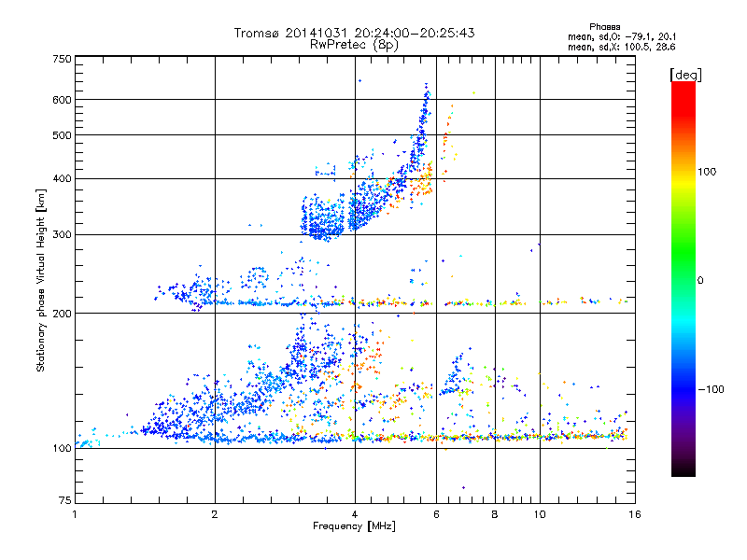747x560 pixels.
Task: Click the 'mean, sd,O: -79.1, 20.1' line
Action: [x=622, y=36]
